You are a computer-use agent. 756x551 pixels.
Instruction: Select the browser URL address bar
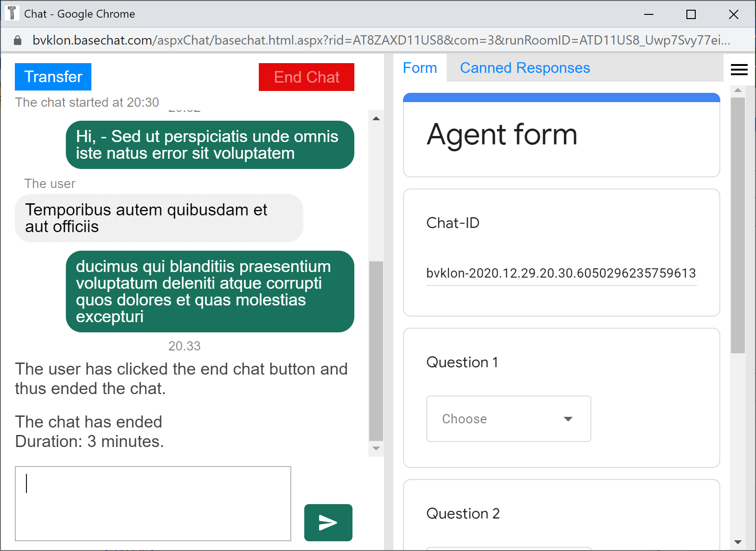[x=380, y=40]
